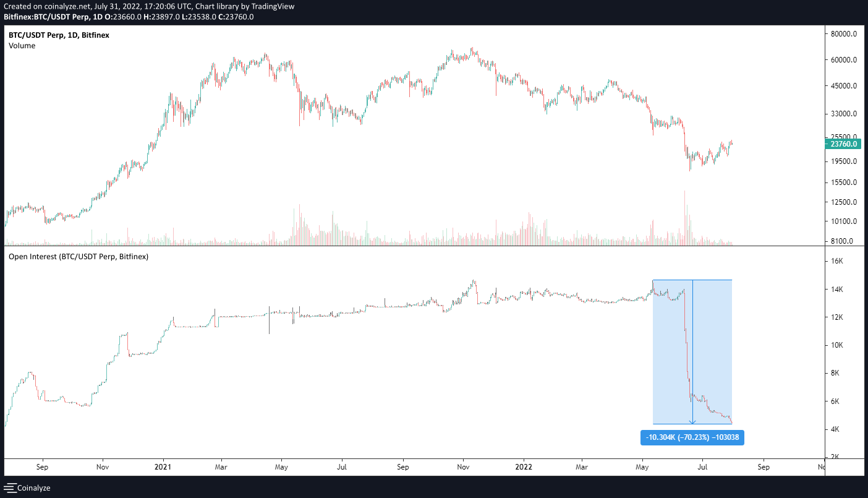Select the first Sep time axis label
The image size is (868, 498).
tap(42, 467)
